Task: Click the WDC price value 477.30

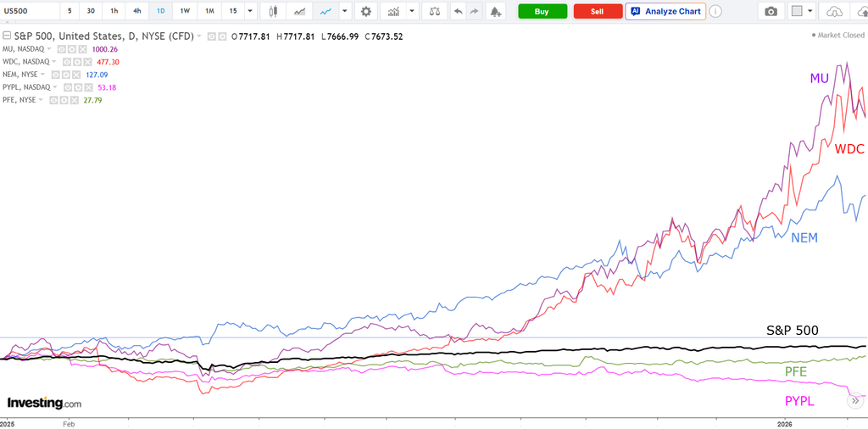Action: tap(108, 62)
